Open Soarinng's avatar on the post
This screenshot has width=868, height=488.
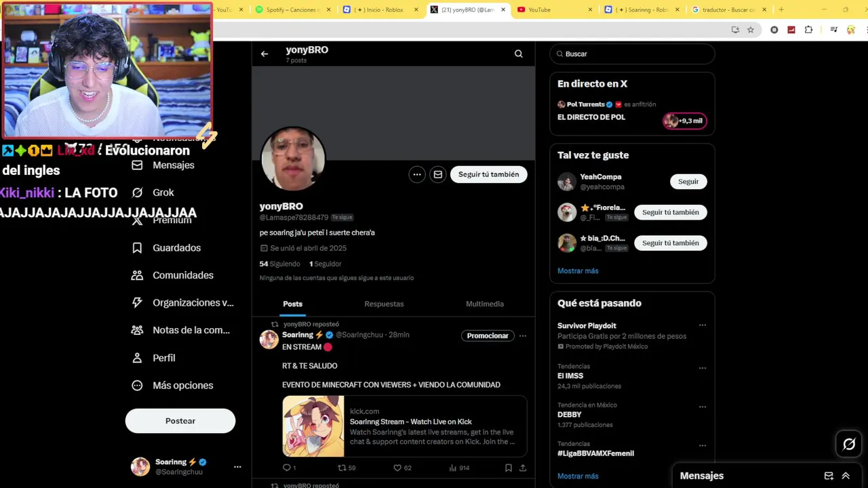pos(269,340)
